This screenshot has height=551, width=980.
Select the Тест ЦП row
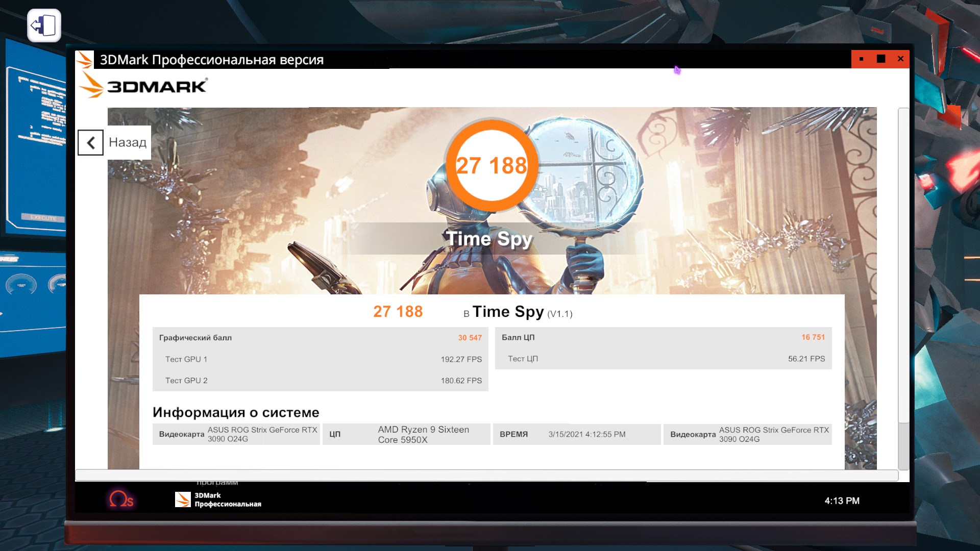[x=663, y=359]
